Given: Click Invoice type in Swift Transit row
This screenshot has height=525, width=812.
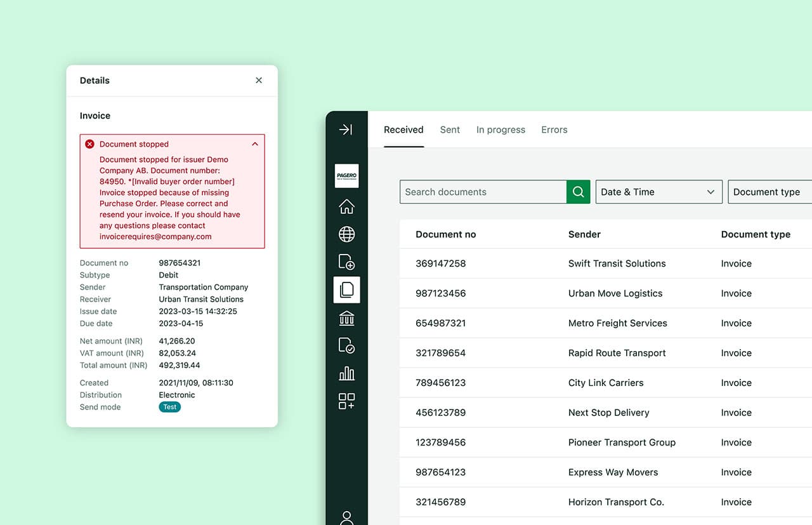Looking at the screenshot, I should pyautogui.click(x=736, y=263).
